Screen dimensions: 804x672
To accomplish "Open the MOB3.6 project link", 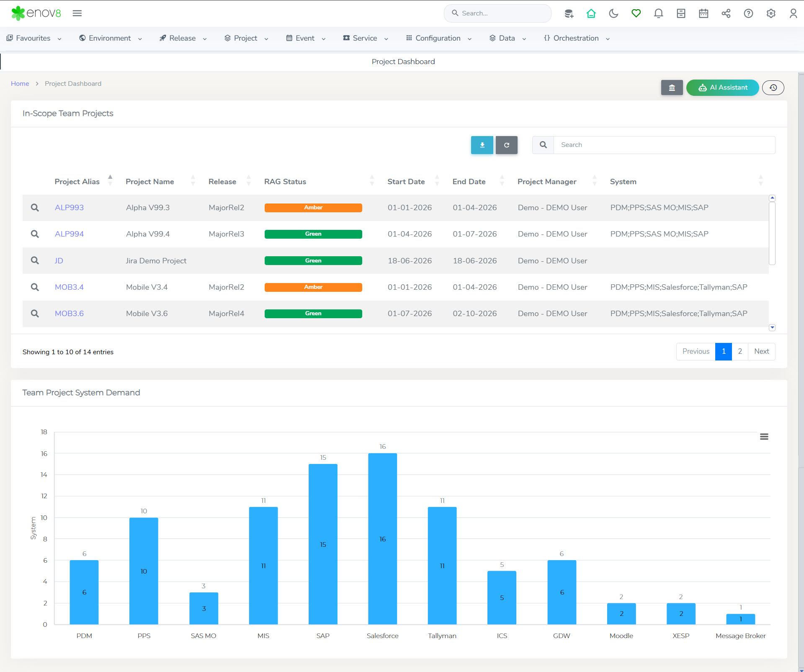I will [69, 314].
